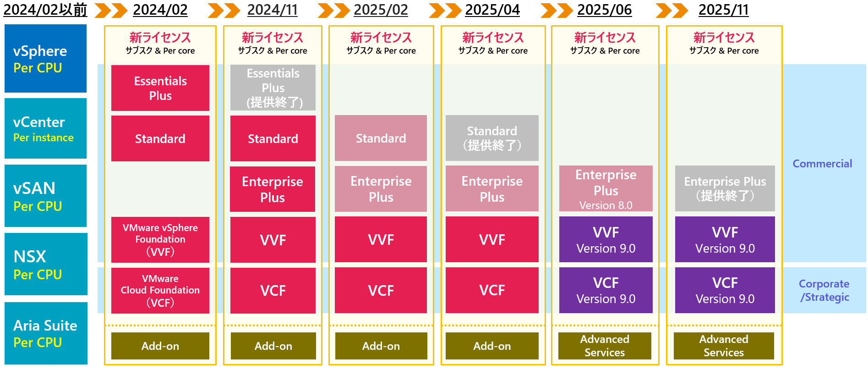Select the 2024/02 timeline date heading

[x=160, y=10]
